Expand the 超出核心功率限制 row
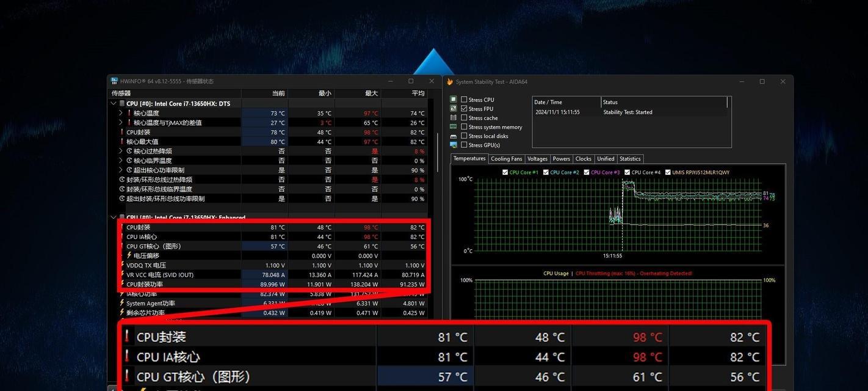Screen dimensions: 868x391 pos(121,170)
